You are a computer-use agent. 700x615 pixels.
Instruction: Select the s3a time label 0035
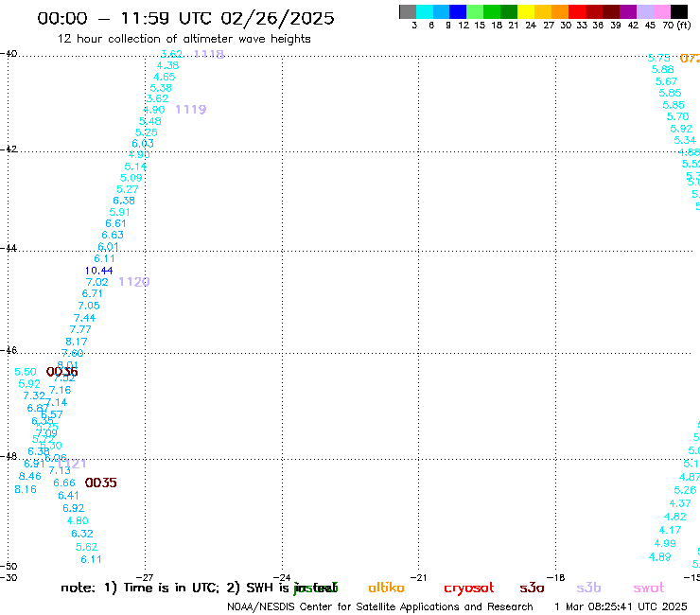[100, 483]
